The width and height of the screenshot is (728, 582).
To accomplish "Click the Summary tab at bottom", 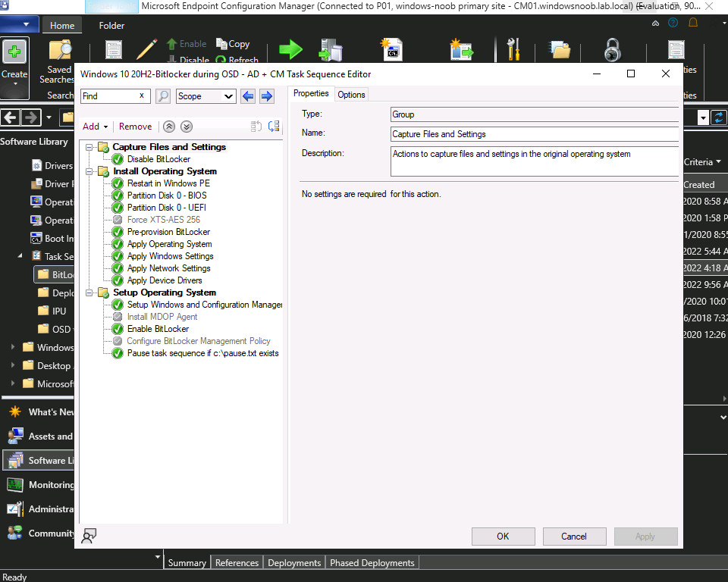I will tap(187, 562).
